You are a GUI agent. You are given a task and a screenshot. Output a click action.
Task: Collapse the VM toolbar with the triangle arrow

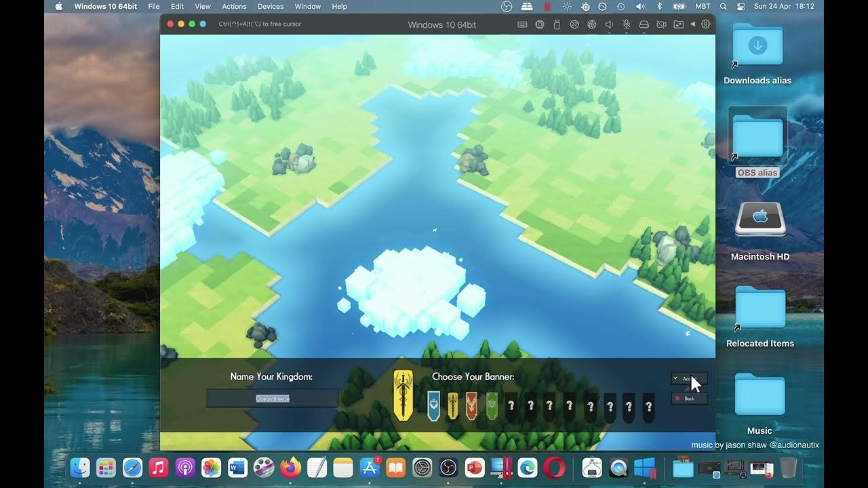[692, 24]
